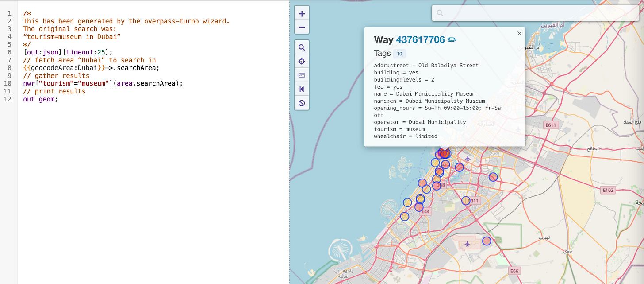Click the 'wheelchair = limited' tag
This screenshot has width=644, height=284.
click(406, 136)
